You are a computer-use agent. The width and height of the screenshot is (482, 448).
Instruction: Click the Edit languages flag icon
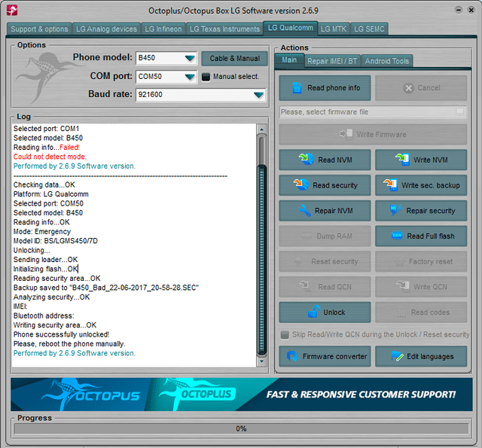397,356
